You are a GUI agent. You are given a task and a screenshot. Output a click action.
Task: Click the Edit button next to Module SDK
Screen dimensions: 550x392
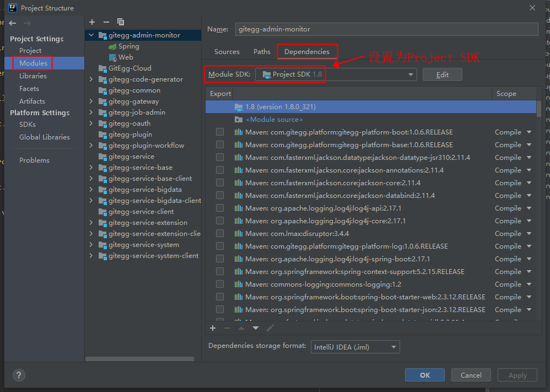click(443, 75)
